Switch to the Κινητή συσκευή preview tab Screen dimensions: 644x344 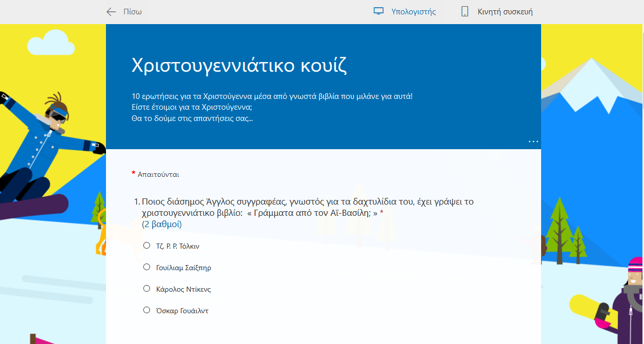pyautogui.click(x=505, y=12)
